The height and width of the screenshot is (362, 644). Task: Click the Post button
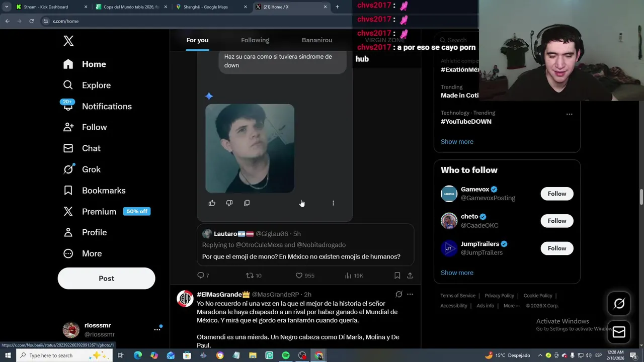pos(106,279)
